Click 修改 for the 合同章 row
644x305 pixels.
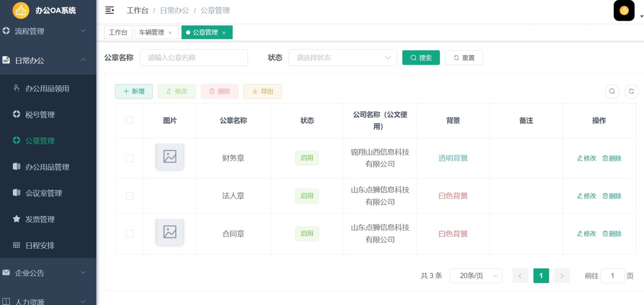click(587, 233)
